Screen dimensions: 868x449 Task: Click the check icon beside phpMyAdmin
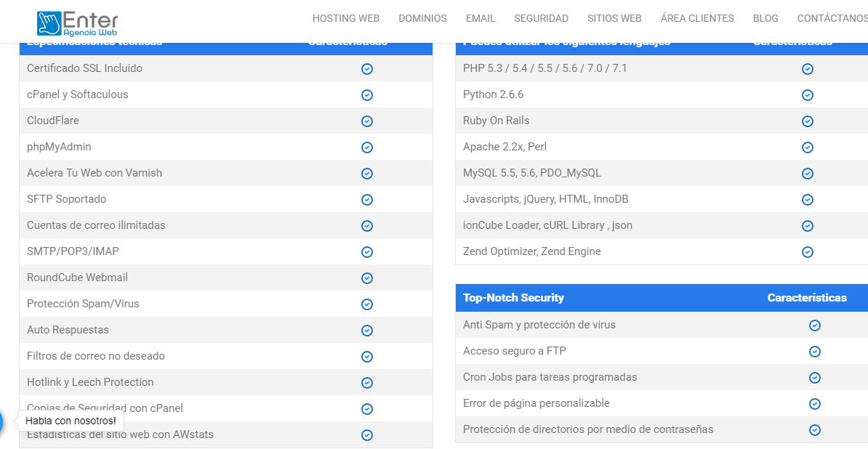pos(366,147)
